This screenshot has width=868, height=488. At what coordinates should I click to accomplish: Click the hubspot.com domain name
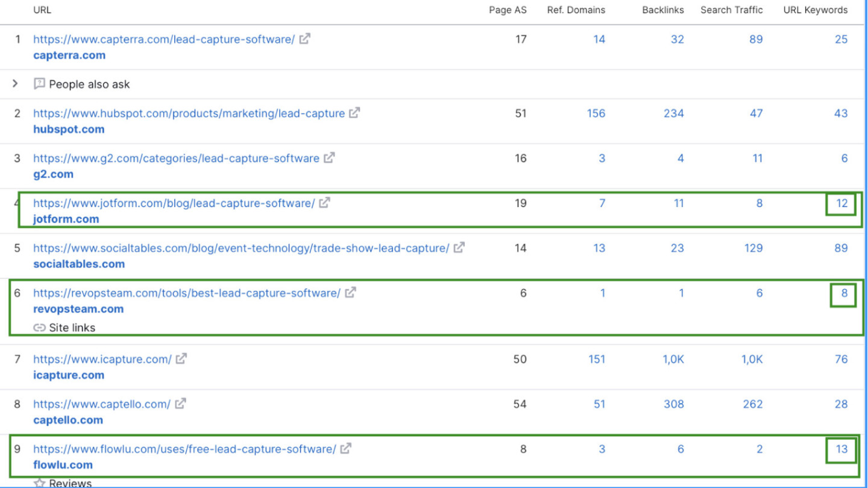[69, 129]
